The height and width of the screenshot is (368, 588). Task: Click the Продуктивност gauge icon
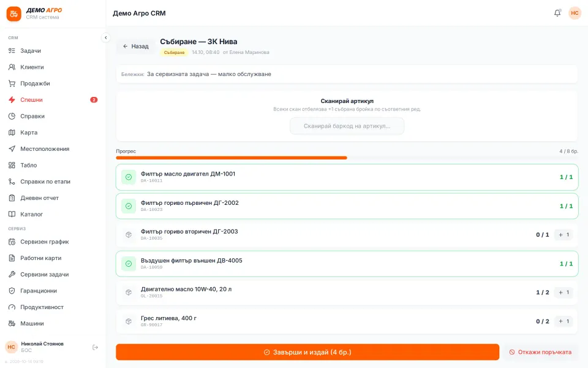12,307
